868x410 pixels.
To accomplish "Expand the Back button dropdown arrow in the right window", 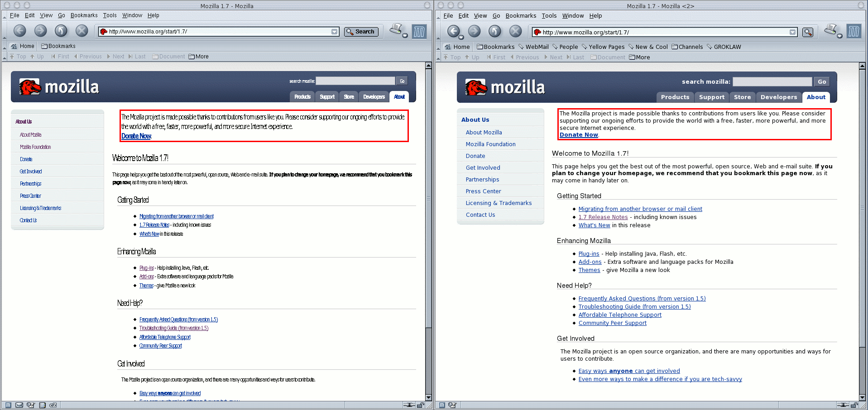I will coord(461,36).
